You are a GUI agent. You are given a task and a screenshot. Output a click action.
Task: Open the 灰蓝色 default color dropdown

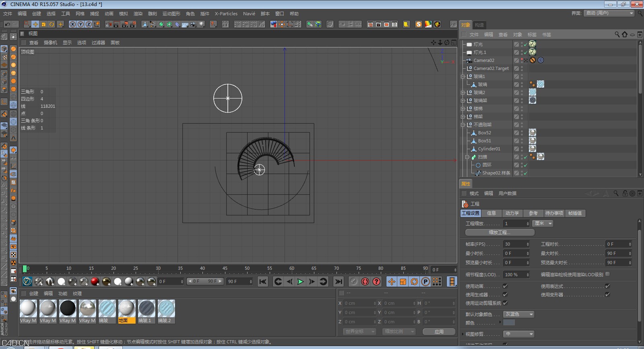[x=519, y=314]
